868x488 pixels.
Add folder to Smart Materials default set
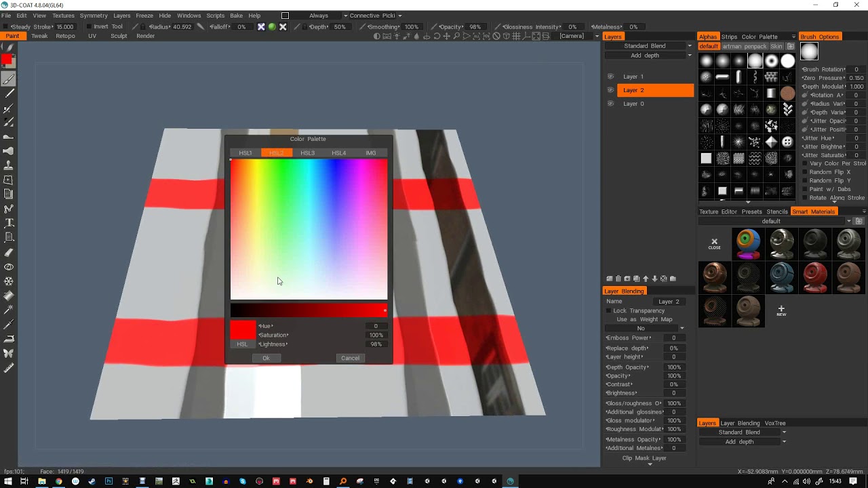(859, 221)
